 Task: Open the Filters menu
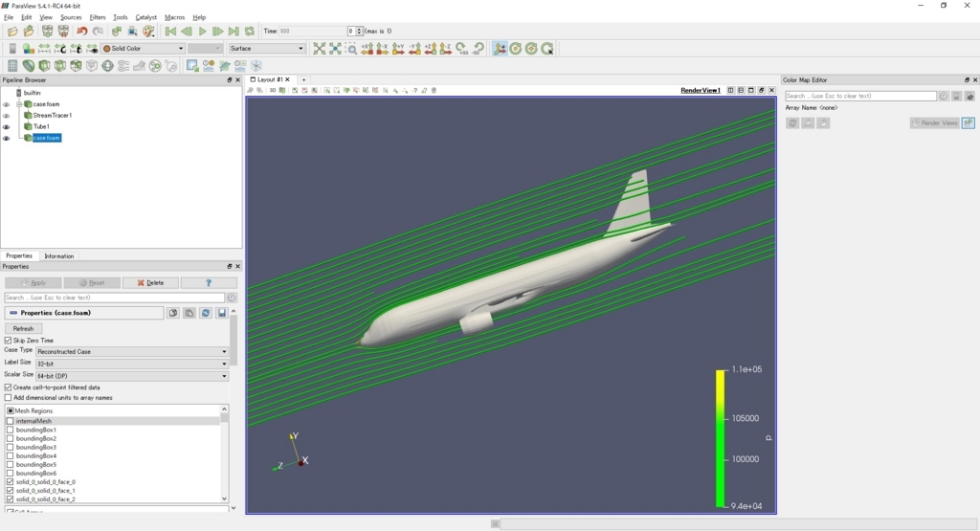(x=98, y=17)
